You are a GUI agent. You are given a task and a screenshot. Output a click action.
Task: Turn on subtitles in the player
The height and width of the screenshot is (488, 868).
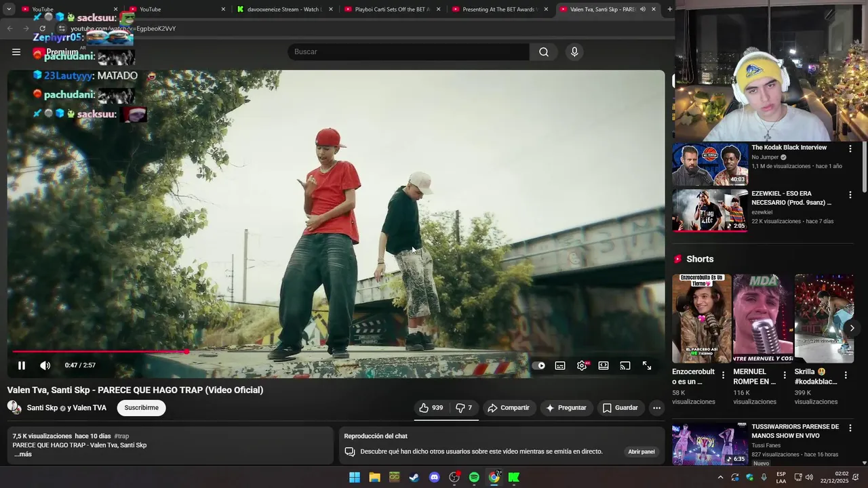click(x=560, y=365)
